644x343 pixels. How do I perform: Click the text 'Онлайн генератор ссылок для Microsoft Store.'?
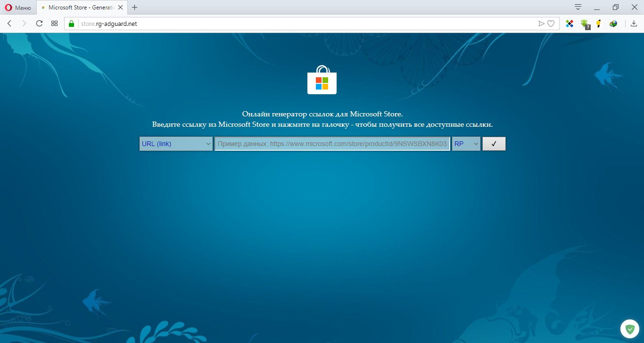click(x=322, y=114)
